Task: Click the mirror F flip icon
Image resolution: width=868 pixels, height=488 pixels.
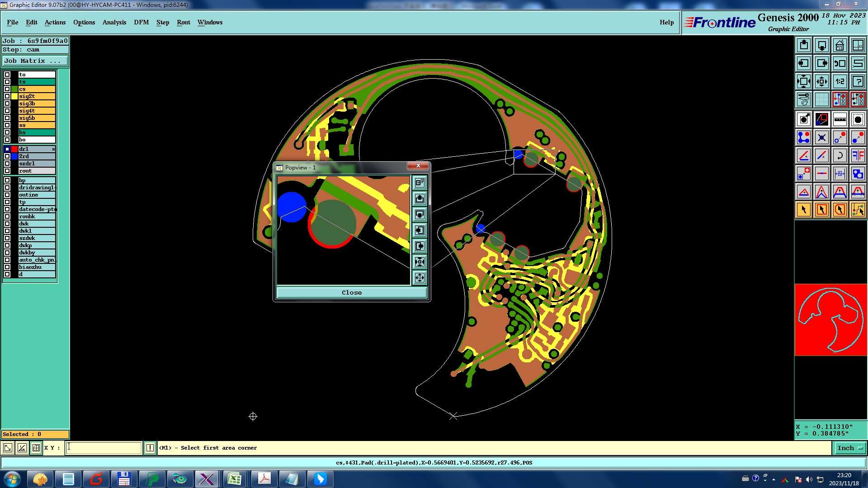Action: pyautogui.click(x=858, y=155)
